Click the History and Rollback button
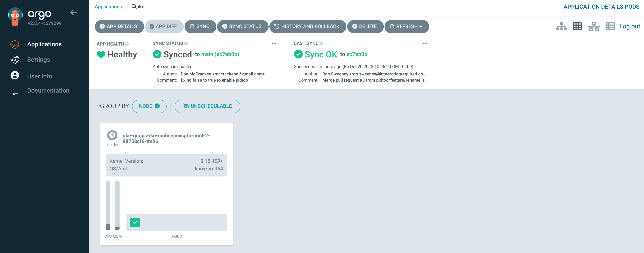This screenshot has width=644, height=253. pos(307,27)
